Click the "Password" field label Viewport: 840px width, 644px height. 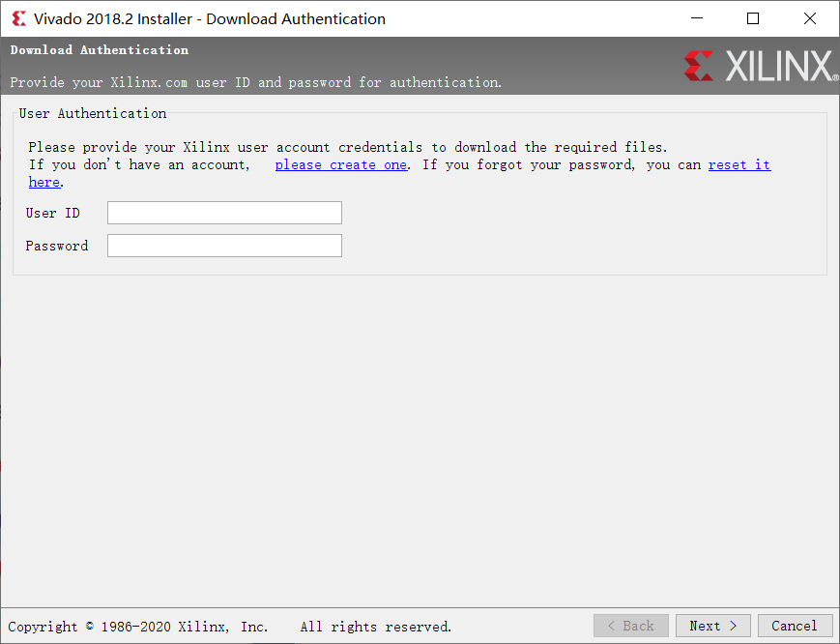57,246
